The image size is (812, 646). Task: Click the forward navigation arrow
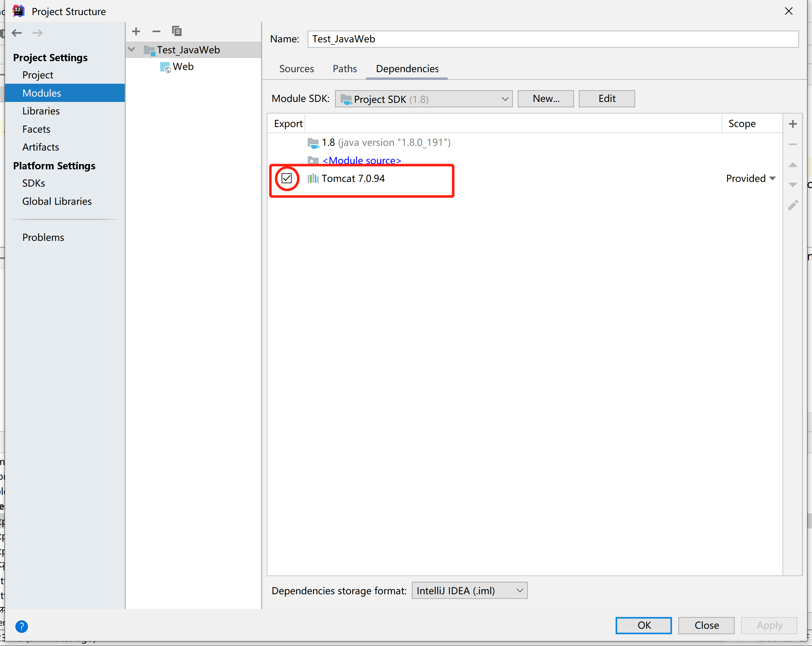tap(37, 33)
